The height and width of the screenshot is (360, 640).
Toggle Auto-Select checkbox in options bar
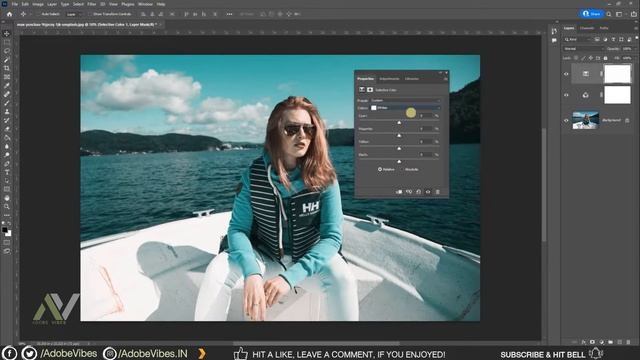tap(38, 14)
